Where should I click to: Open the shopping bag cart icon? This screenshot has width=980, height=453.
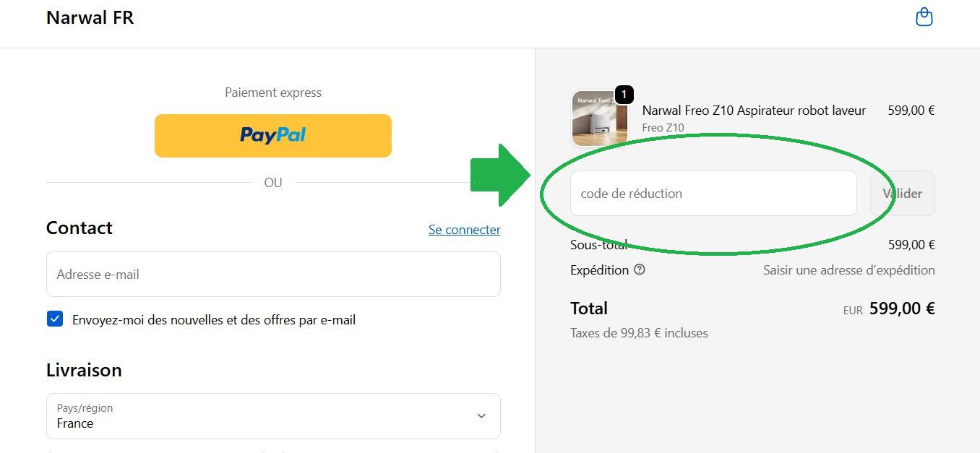tap(924, 17)
